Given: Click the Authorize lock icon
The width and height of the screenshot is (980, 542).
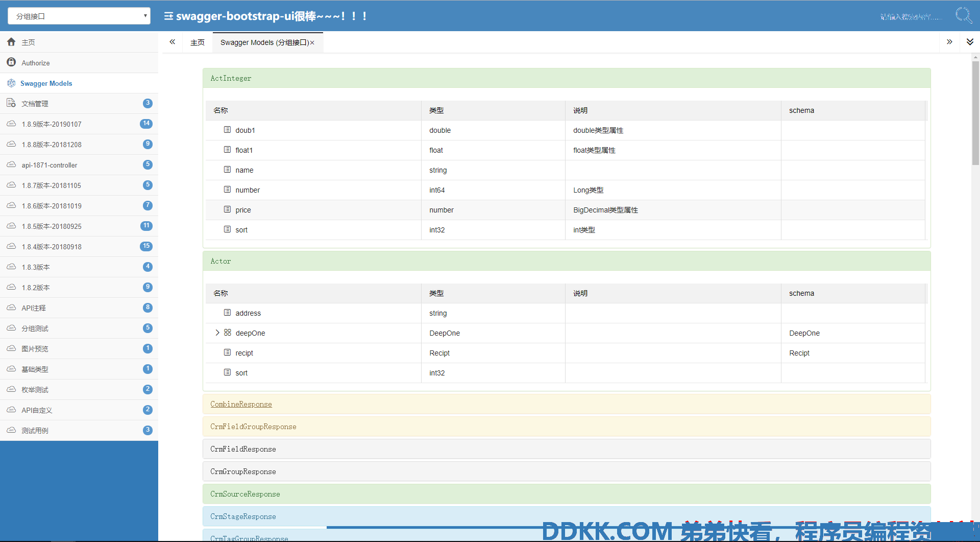Looking at the screenshot, I should click(x=11, y=62).
